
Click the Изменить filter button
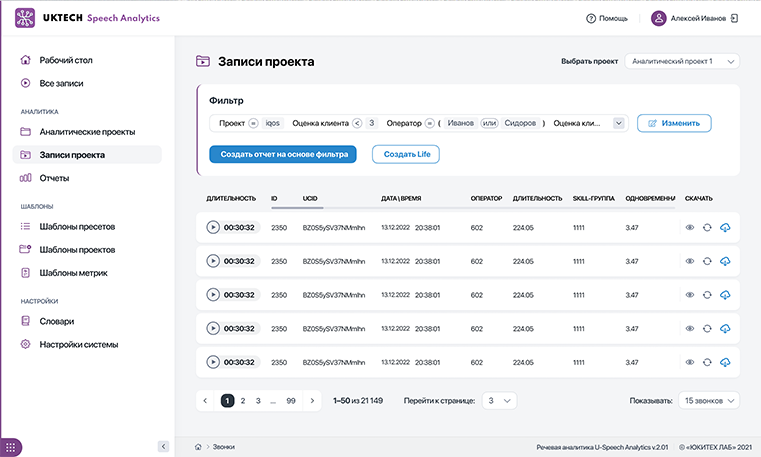click(674, 123)
